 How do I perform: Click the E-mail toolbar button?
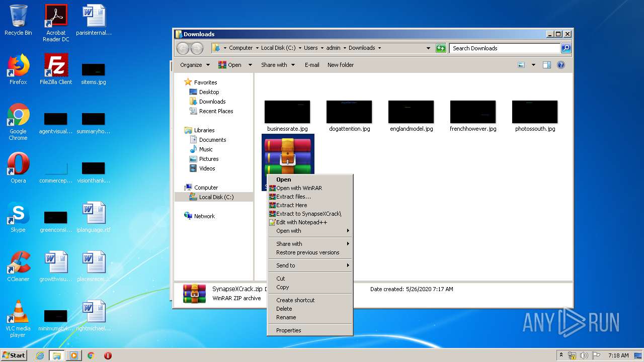click(x=312, y=65)
